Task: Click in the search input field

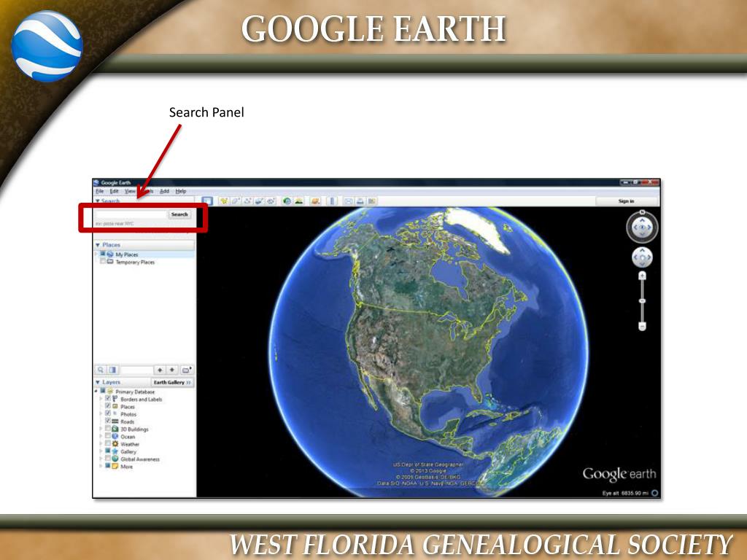Action: click(x=131, y=214)
